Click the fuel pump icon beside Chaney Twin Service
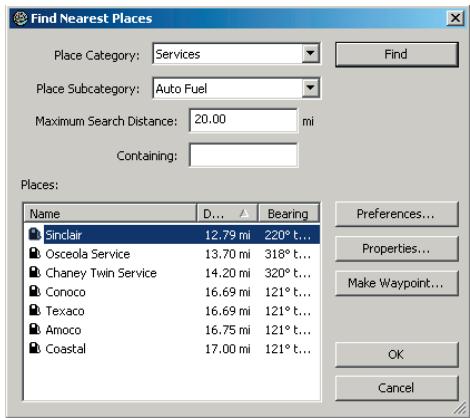This screenshot has height=418, width=470. tap(35, 272)
